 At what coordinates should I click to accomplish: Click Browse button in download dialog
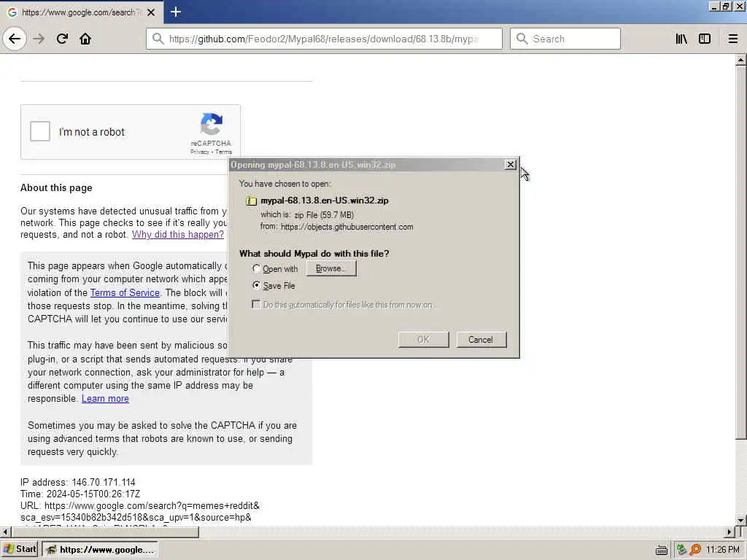coord(331,268)
